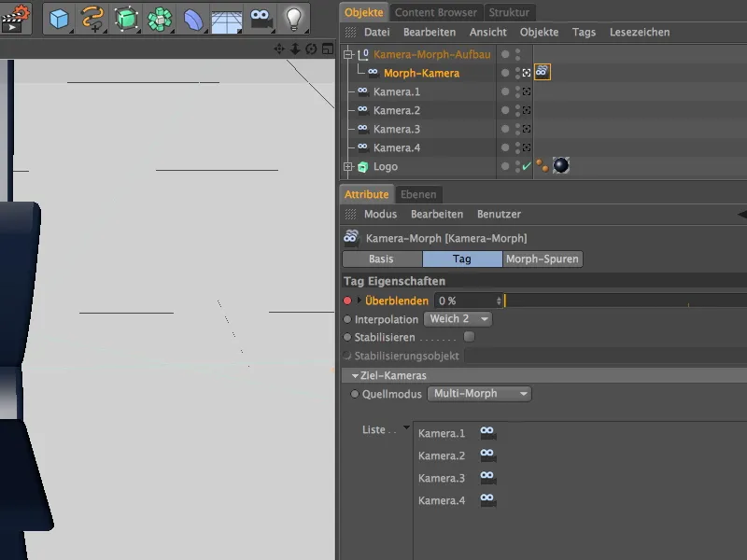Add a camera from the toolbar
Screen dimensions: 747x560
(261, 19)
